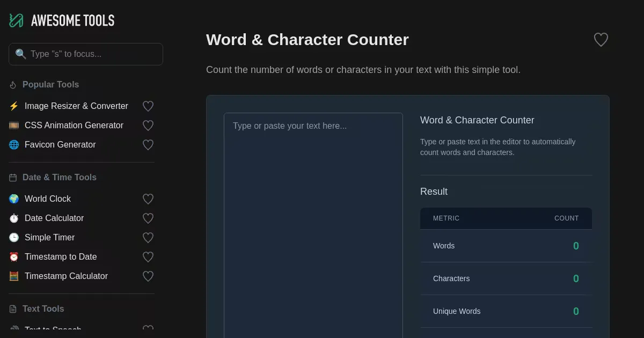Collapse the Date & Time Tools section

coord(59,178)
